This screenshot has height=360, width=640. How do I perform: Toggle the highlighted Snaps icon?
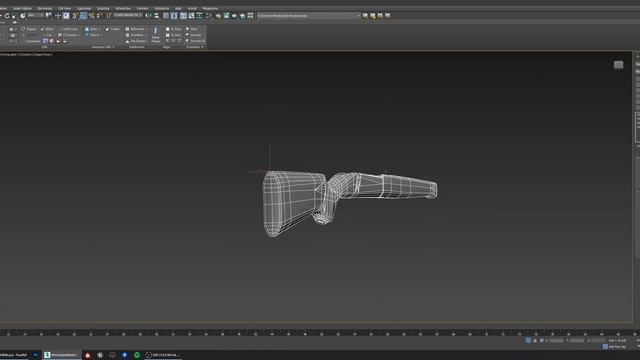point(83,16)
